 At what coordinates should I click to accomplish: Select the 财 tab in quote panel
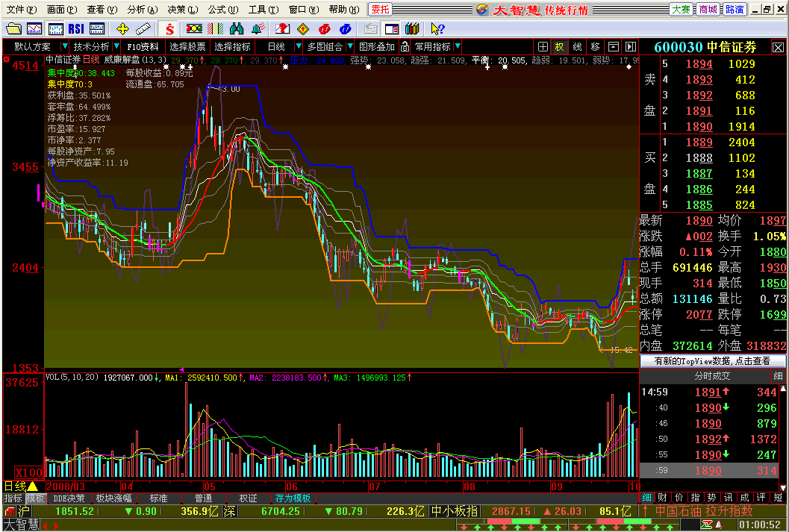pyautogui.click(x=662, y=498)
